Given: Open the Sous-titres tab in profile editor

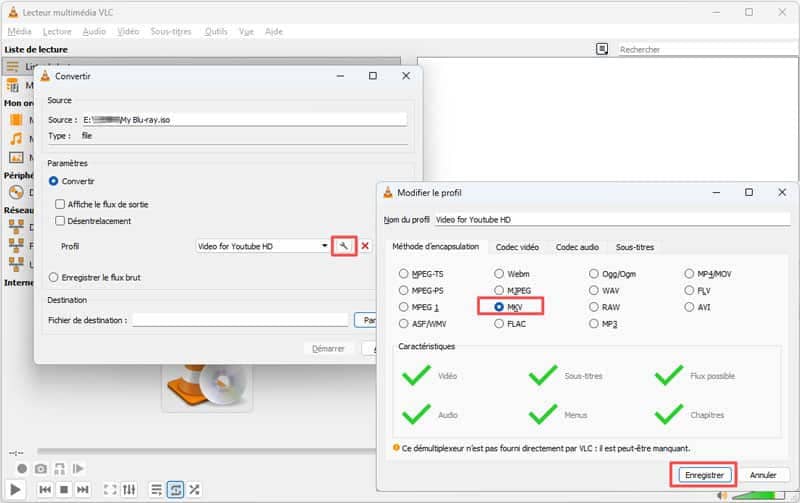Looking at the screenshot, I should coord(634,247).
